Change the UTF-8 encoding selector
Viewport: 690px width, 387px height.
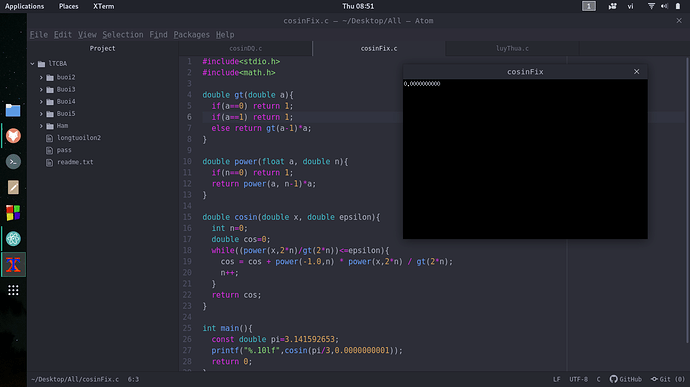[578, 379]
